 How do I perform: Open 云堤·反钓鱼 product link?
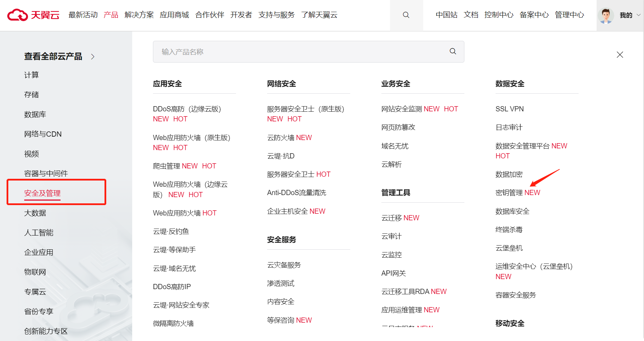tap(171, 231)
